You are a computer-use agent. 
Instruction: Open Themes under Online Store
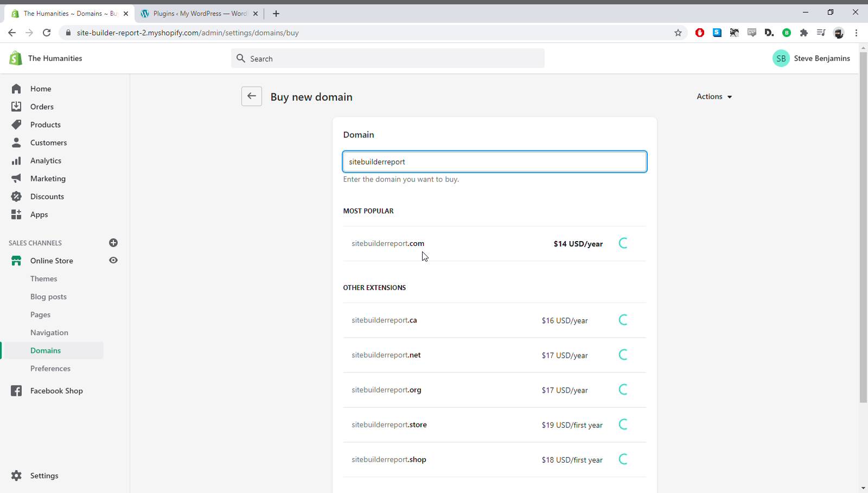(43, 279)
